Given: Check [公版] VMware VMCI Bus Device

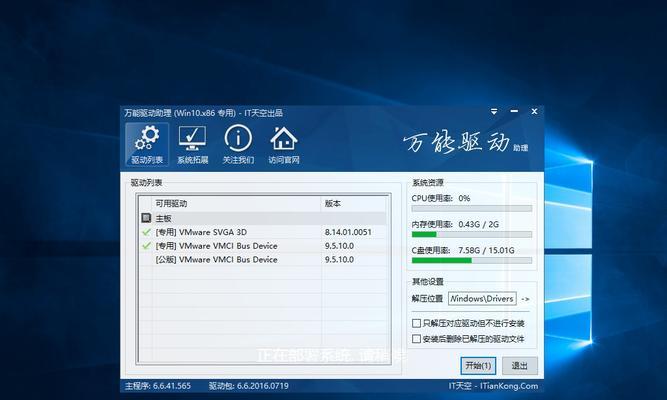Looking at the screenshot, I should (146, 260).
